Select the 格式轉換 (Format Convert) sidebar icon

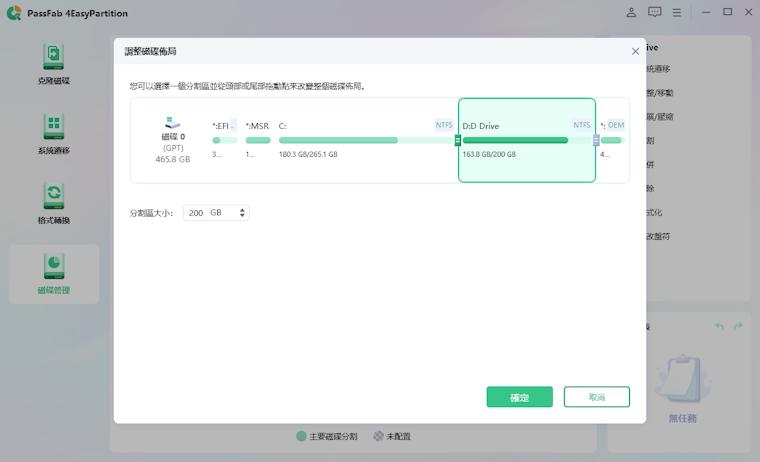(x=53, y=197)
